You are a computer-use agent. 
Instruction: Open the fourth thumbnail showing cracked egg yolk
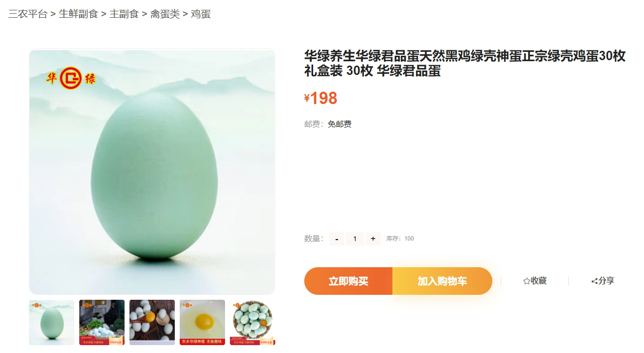202,322
